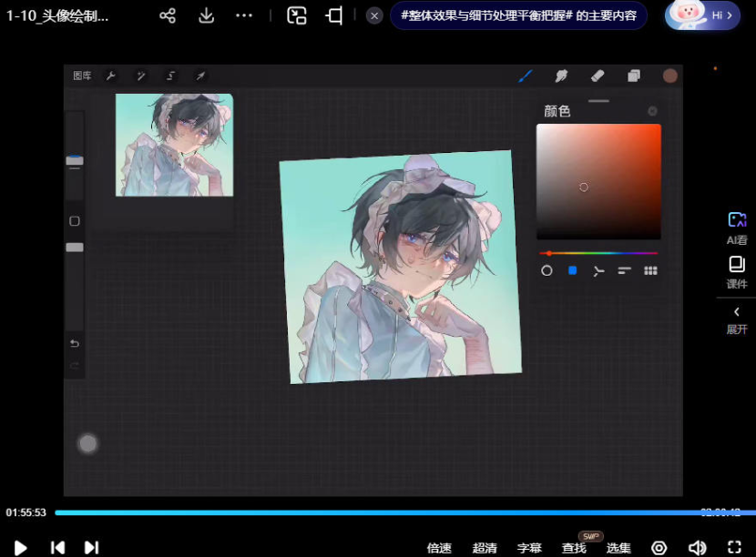The width and height of the screenshot is (756, 557).
Task: Select the Smudge tool
Action: (562, 76)
